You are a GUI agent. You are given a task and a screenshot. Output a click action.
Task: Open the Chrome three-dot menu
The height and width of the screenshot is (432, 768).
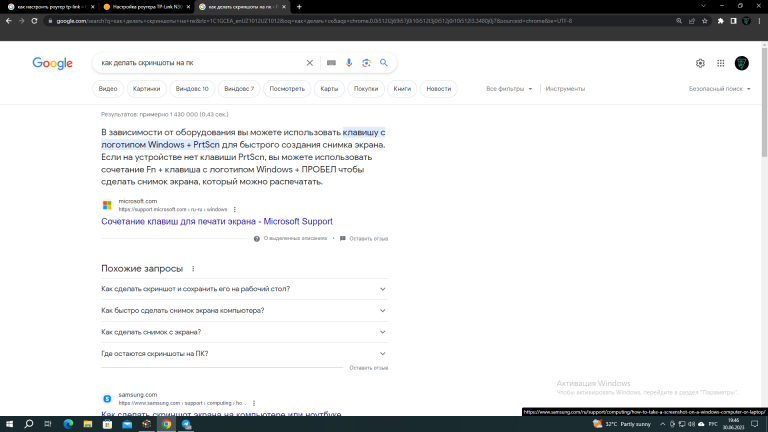pos(760,21)
